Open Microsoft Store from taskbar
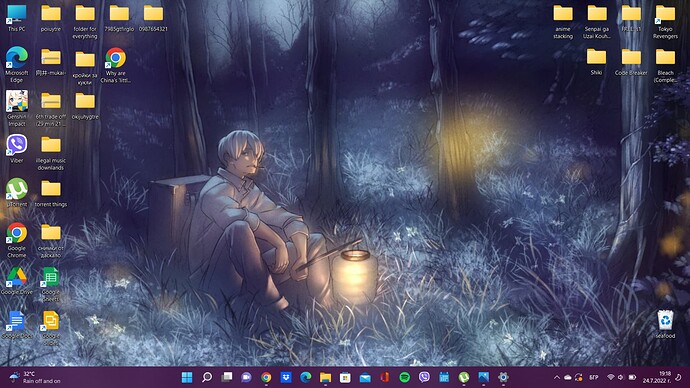690x388 pixels. (x=345, y=377)
